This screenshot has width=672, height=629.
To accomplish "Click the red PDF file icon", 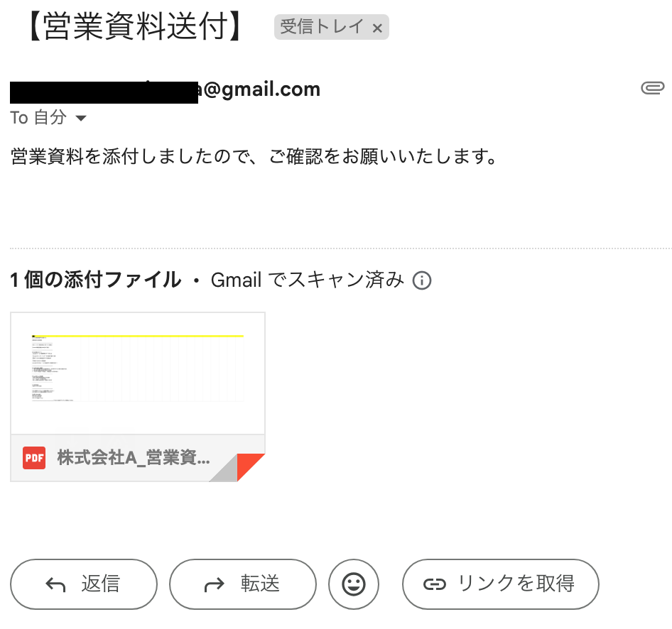I will click(x=33, y=458).
